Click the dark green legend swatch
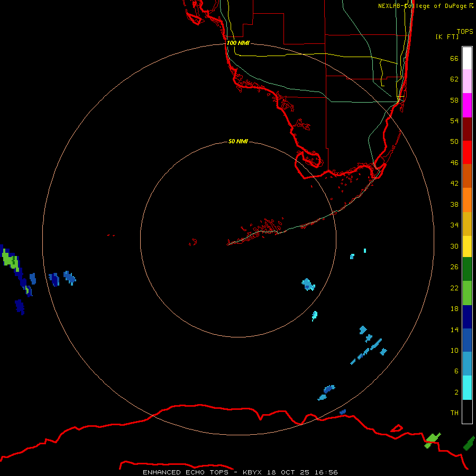This screenshot has width=476, height=476. point(467,269)
